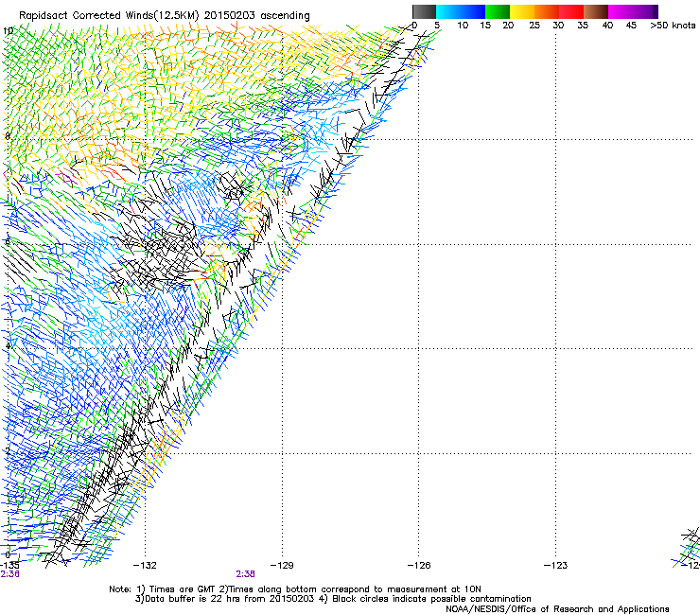Viewport: 700px width, 615px height.
Task: Pick the orange 25–30 knots legend color
Action: 547,11
